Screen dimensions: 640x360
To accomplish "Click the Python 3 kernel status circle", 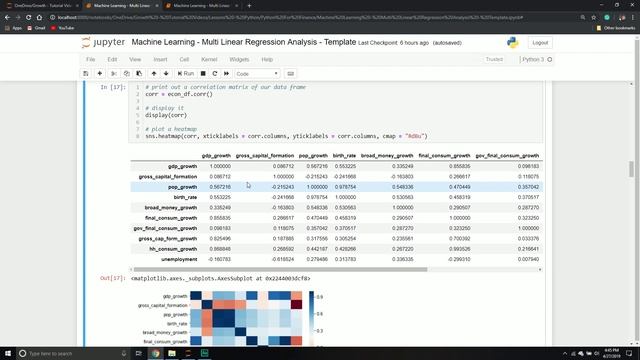I will coord(550,60).
